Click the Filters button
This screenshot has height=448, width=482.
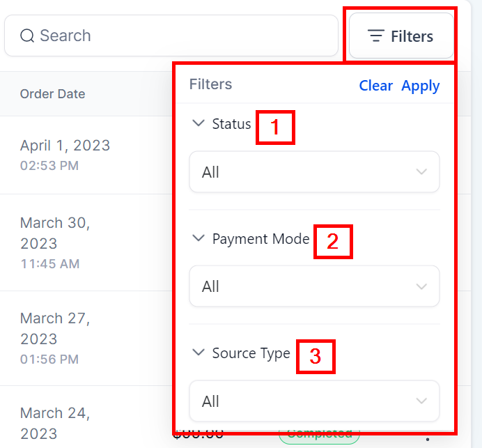401,36
